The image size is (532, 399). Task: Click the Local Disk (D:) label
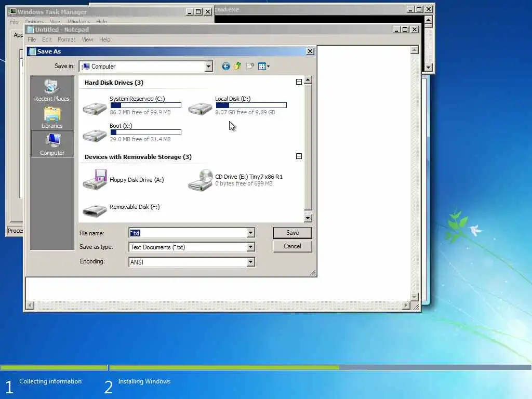coord(233,99)
